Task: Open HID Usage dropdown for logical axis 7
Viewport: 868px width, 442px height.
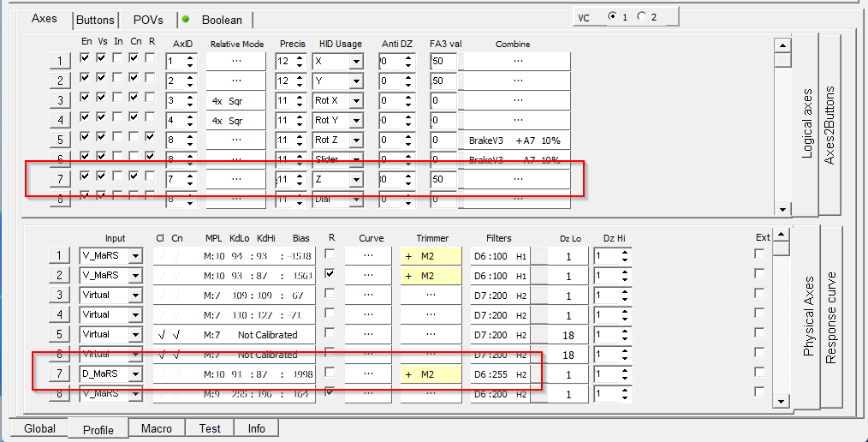Action: (355, 180)
